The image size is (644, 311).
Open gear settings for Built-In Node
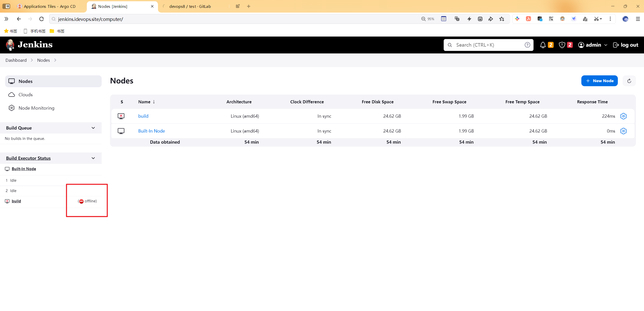click(x=623, y=131)
